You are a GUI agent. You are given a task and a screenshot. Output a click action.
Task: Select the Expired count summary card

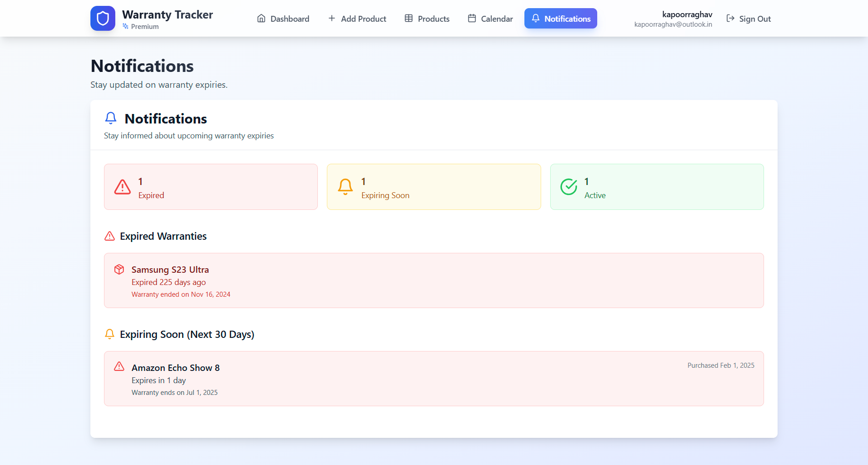[211, 187]
